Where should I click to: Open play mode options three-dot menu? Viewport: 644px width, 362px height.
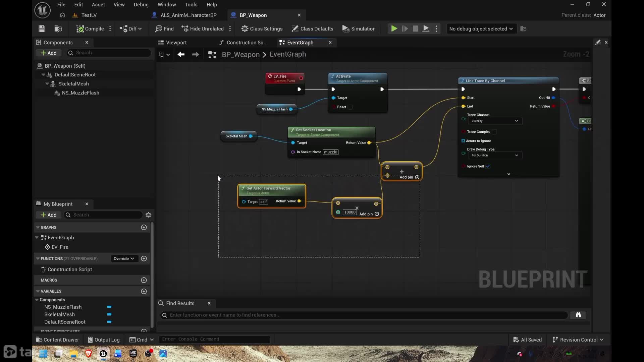tap(436, 29)
